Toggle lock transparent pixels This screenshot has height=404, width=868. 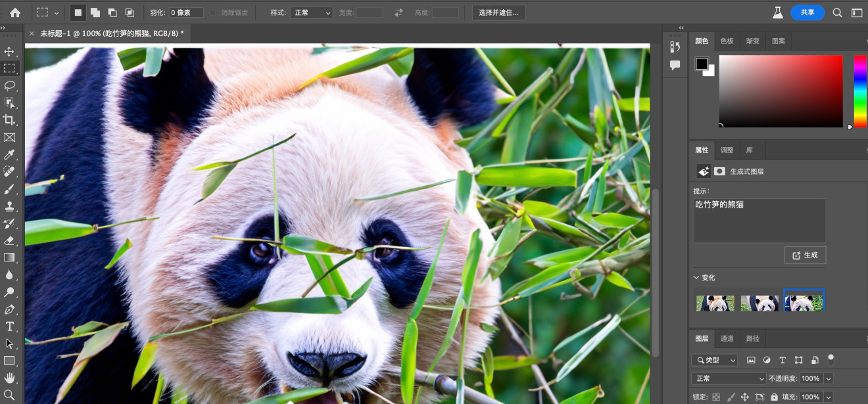(x=716, y=397)
